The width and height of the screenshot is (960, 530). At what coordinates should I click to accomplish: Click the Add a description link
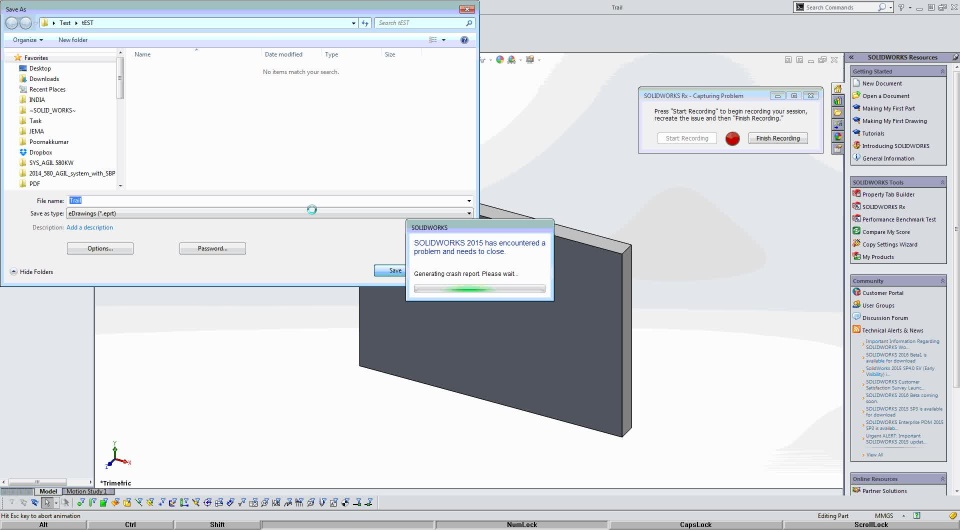(x=89, y=227)
